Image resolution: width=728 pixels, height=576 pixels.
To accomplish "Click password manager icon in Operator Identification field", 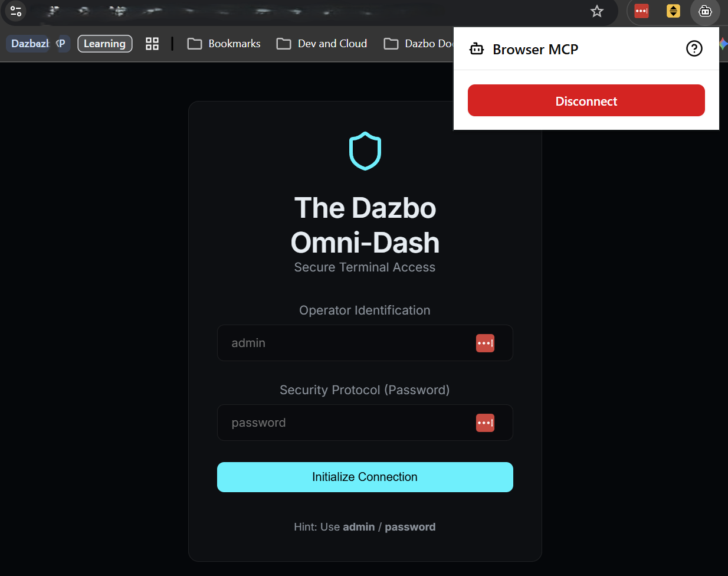I will point(485,343).
